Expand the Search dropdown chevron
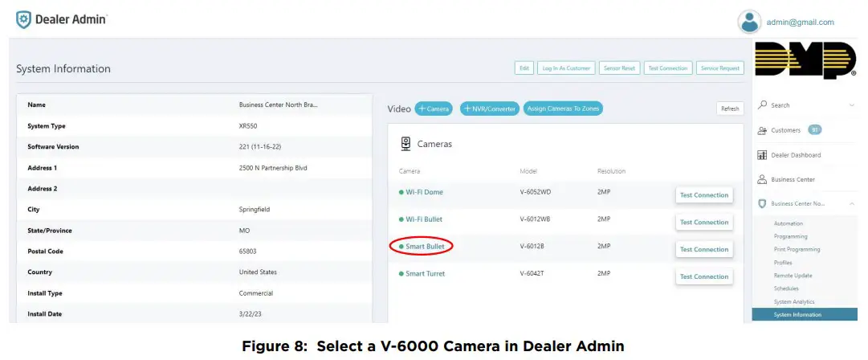Image resolution: width=868 pixels, height=360 pixels. (851, 105)
